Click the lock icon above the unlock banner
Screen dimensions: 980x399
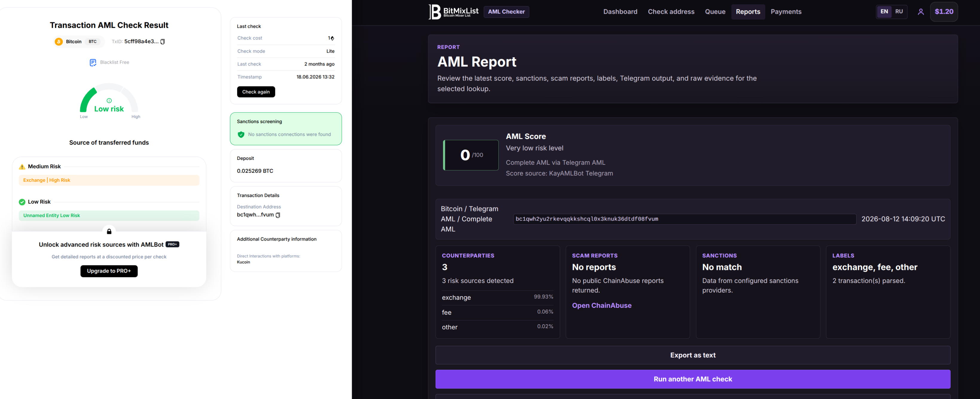[x=109, y=231]
